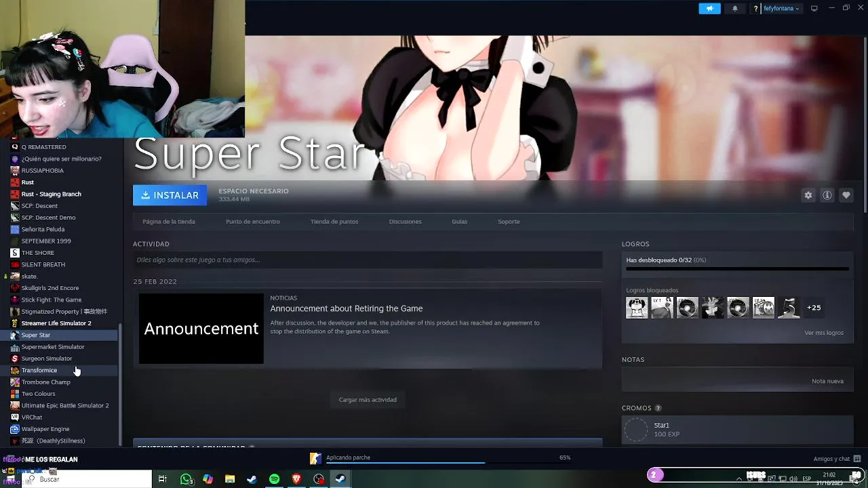Open the Guías tab

tap(460, 222)
